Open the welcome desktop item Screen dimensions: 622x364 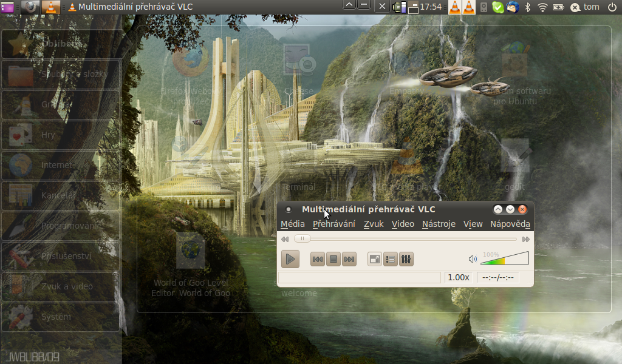(299, 293)
